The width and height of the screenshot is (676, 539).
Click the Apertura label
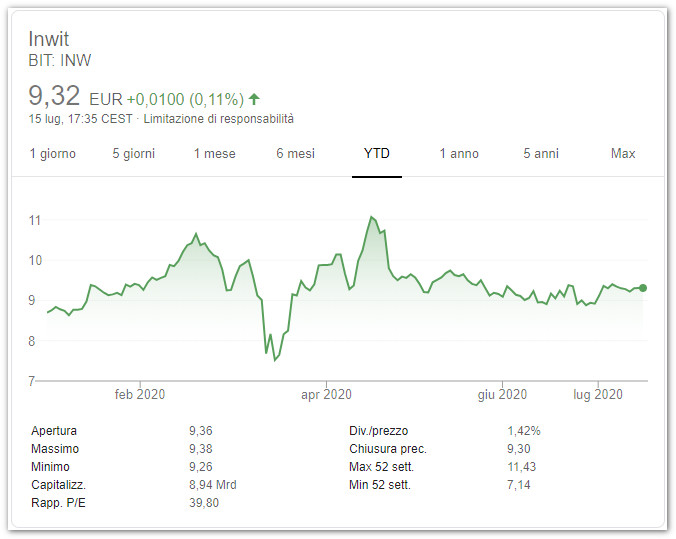click(x=54, y=431)
